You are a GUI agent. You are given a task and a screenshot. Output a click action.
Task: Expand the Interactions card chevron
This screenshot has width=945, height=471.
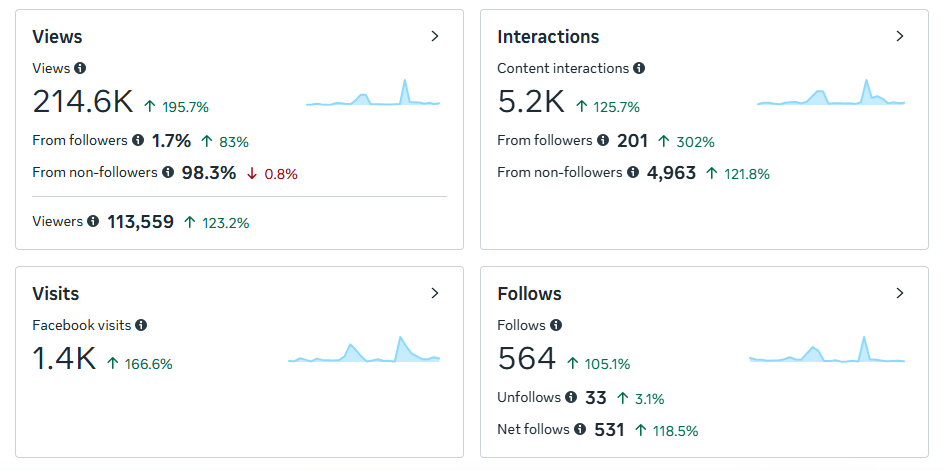pyautogui.click(x=900, y=36)
